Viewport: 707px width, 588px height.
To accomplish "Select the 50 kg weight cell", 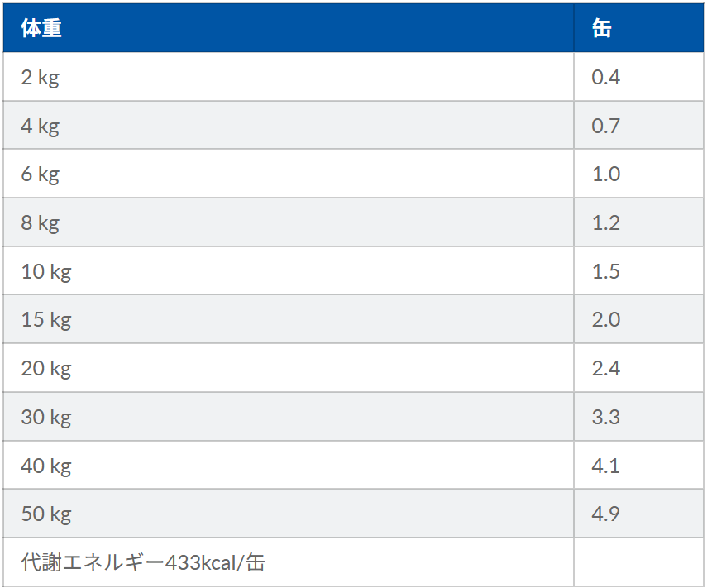I will pyautogui.click(x=46, y=514).
